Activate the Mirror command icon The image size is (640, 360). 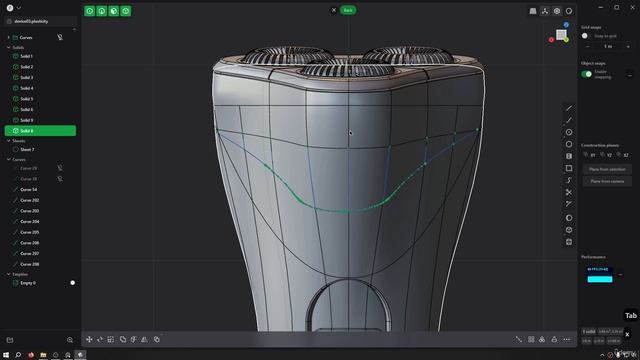tap(144, 339)
